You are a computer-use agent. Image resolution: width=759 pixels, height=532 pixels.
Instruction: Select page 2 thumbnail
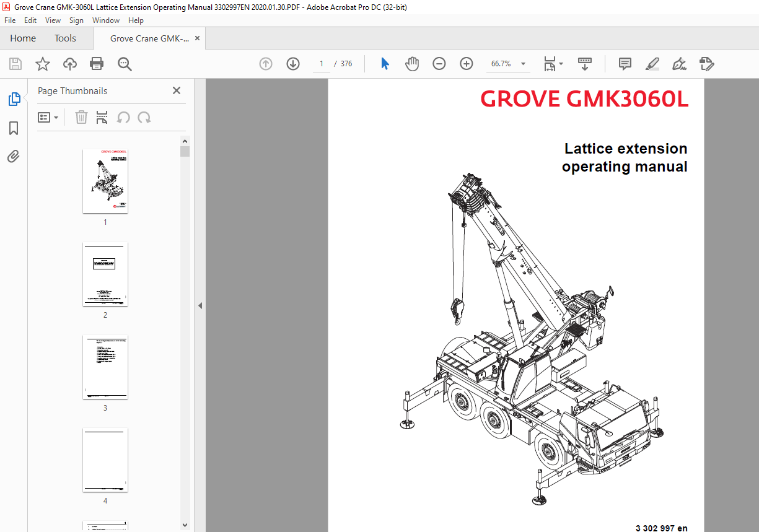105,274
